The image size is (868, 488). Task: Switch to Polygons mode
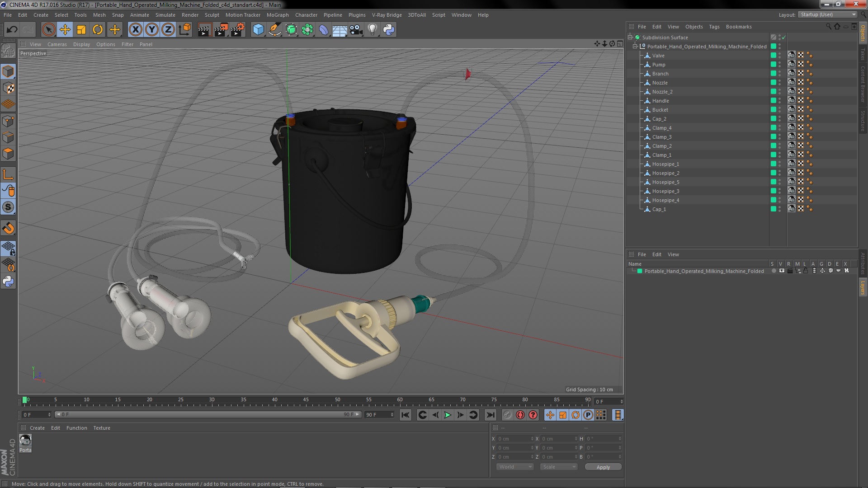tap(8, 154)
